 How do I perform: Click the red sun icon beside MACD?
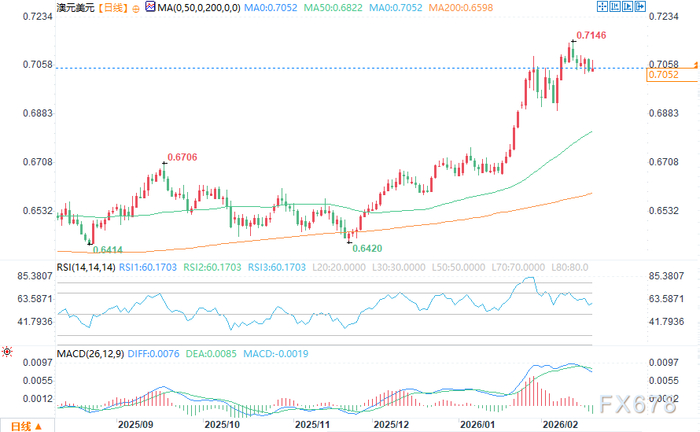click(x=7, y=352)
